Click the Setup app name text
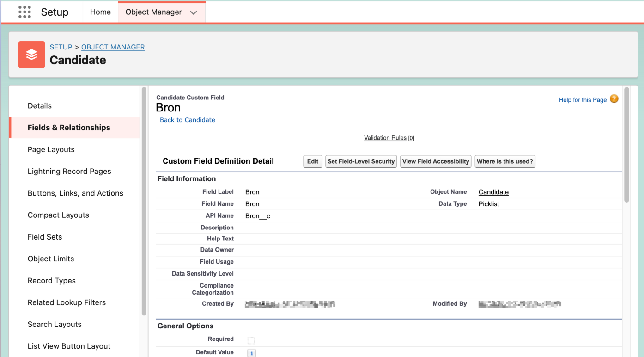 [55, 12]
